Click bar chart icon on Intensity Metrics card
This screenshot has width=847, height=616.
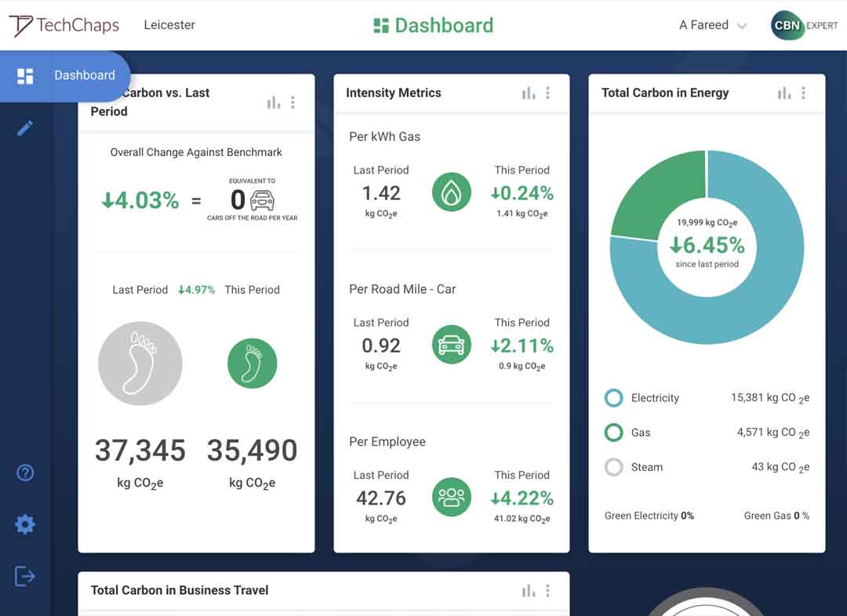529,93
